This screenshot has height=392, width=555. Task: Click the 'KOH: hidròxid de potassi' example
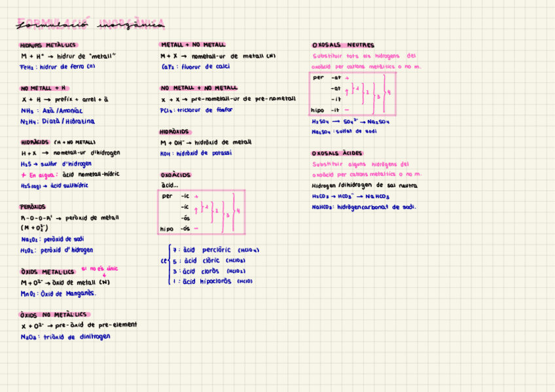click(196, 153)
